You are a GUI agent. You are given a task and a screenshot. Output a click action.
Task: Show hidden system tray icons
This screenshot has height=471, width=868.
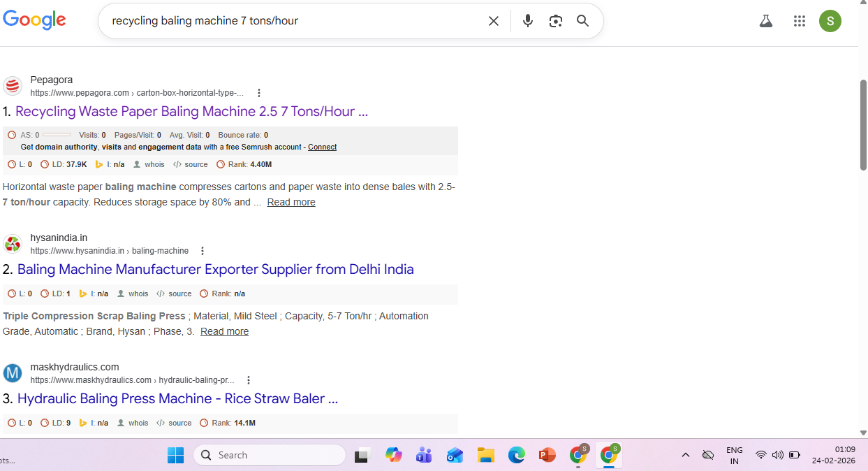(686, 455)
